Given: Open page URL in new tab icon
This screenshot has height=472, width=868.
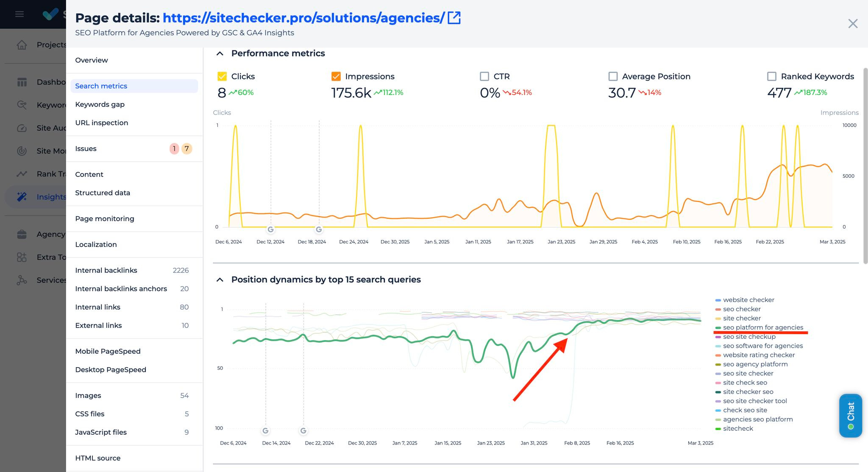Looking at the screenshot, I should click(x=454, y=18).
